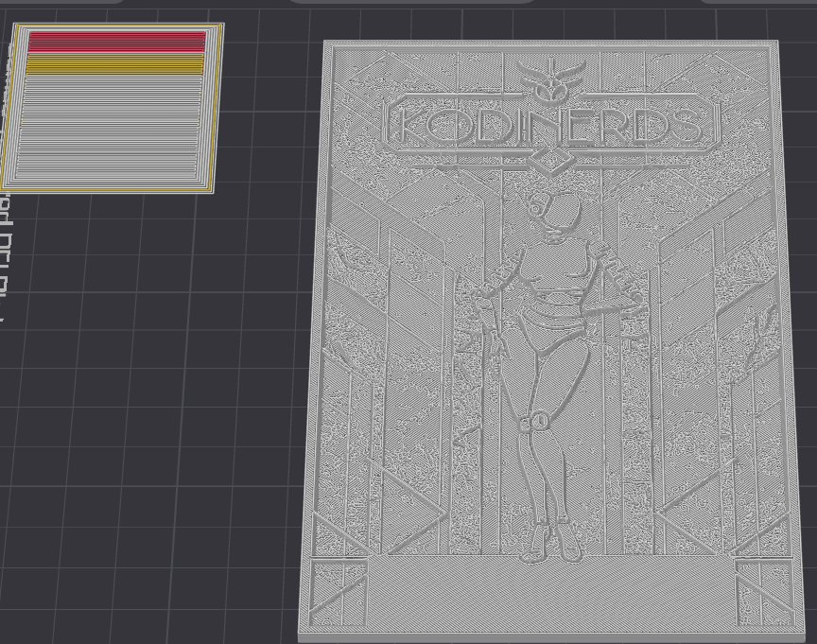Select the prime tower object
817x644 pixels.
pyautogui.click(x=112, y=108)
